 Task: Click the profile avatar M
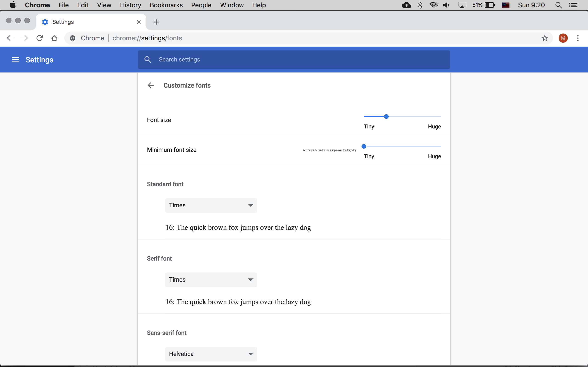pos(563,38)
